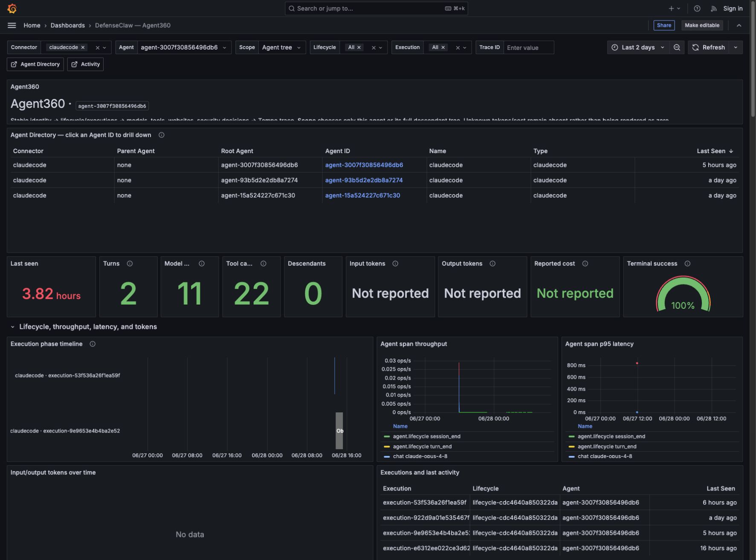This screenshot has width=756, height=560.
Task: Click the Refresh icon button
Action: tap(708, 47)
